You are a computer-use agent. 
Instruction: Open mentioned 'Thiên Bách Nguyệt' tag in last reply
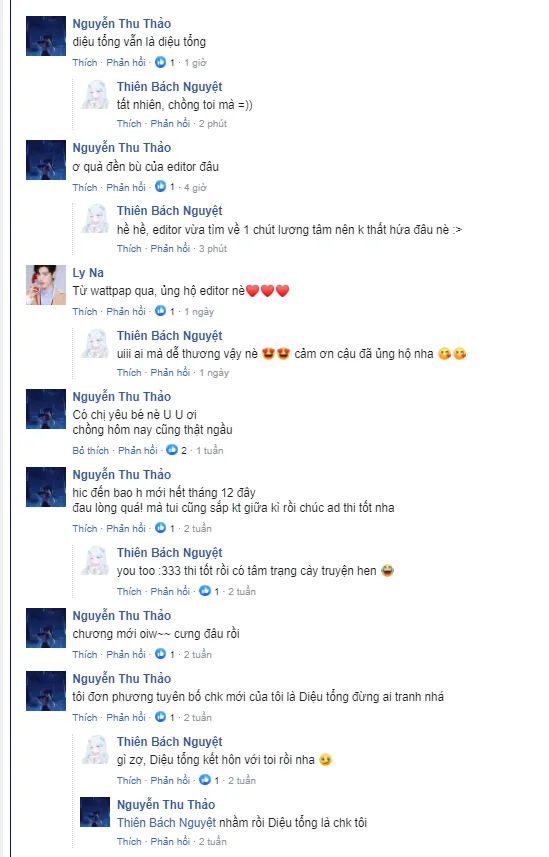click(x=166, y=823)
